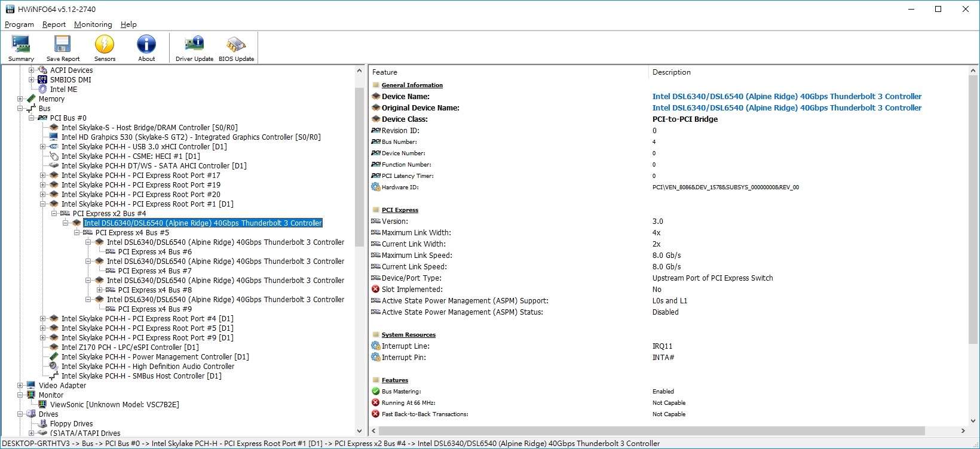Open the Help menu
Image resolution: width=980 pixels, height=449 pixels.
click(x=128, y=24)
